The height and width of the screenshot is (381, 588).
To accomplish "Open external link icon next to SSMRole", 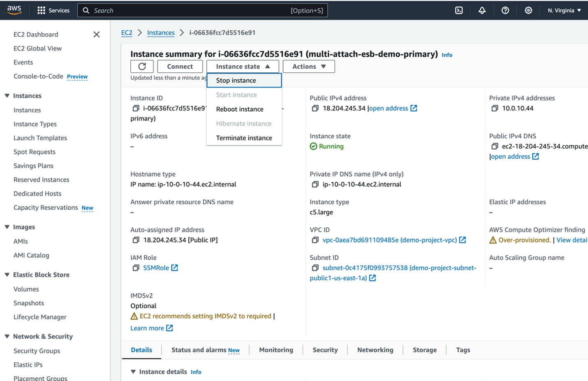I will [x=174, y=268].
